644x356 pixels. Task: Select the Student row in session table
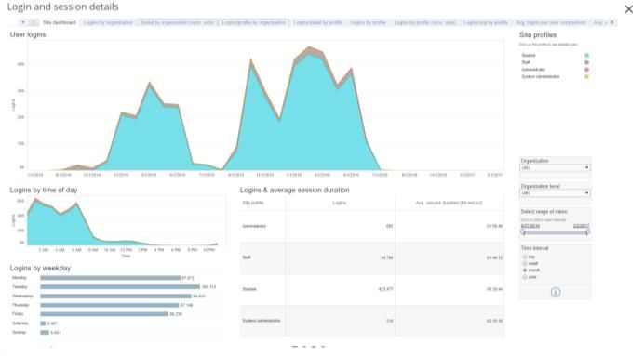click(x=372, y=289)
